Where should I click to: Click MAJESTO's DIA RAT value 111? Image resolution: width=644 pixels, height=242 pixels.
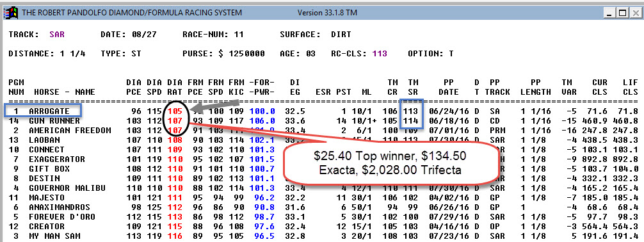[175, 198]
